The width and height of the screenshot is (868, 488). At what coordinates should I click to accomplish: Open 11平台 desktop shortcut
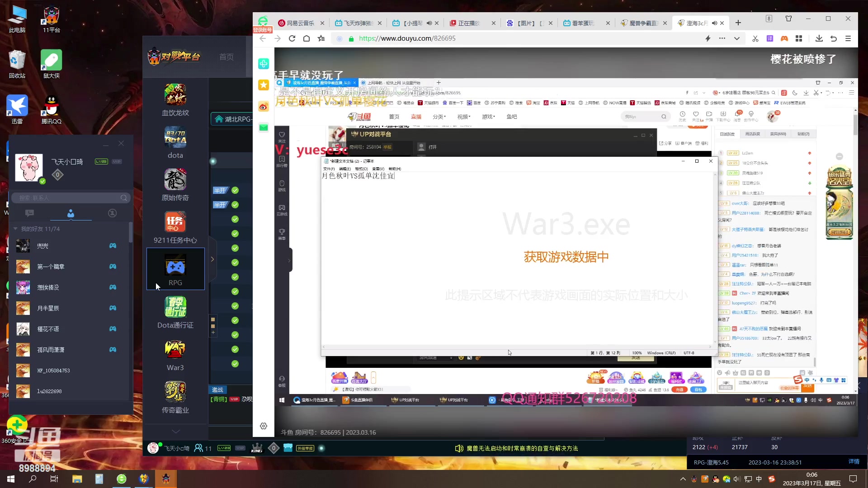point(52,19)
